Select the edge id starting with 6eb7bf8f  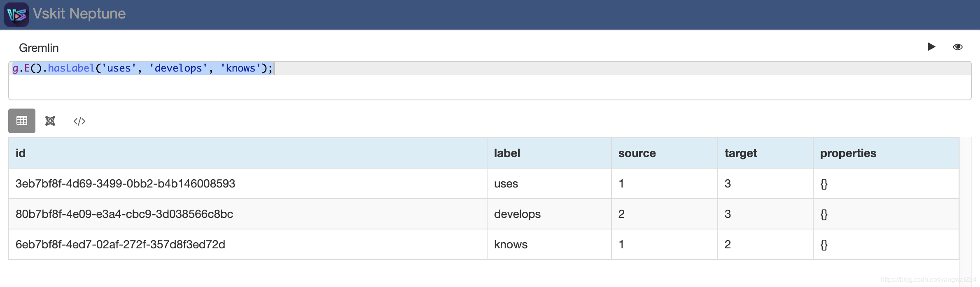[120, 245]
